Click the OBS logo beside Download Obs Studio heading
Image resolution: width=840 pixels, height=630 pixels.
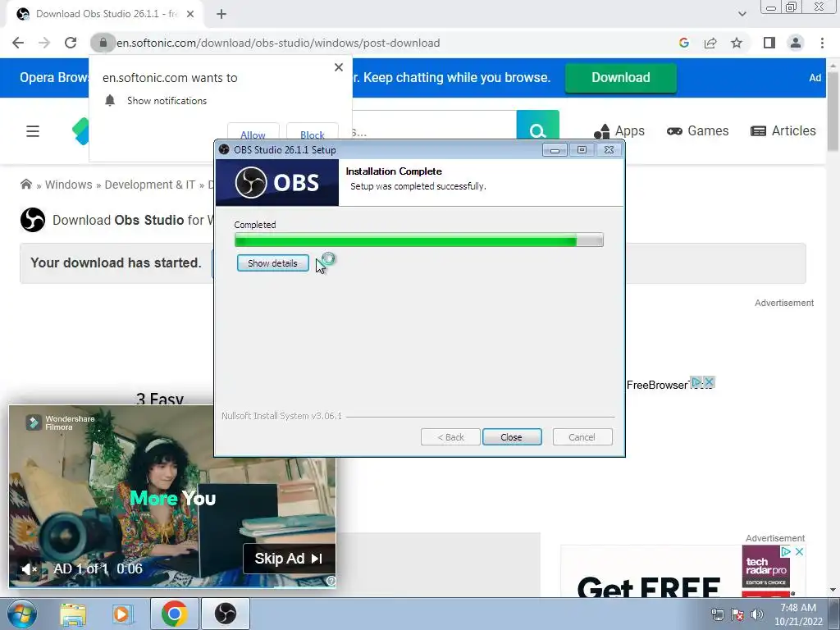coord(33,220)
